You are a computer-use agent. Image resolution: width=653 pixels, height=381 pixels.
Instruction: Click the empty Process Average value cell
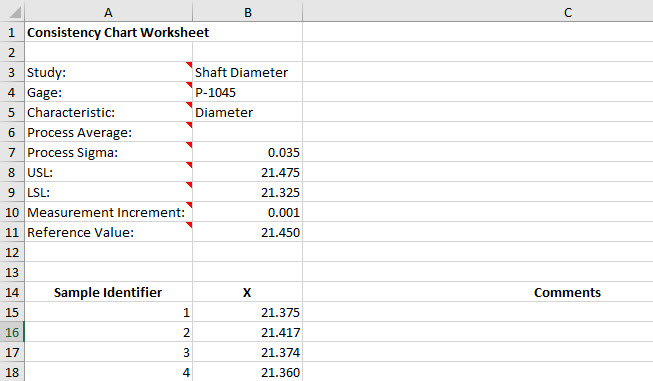pos(248,132)
